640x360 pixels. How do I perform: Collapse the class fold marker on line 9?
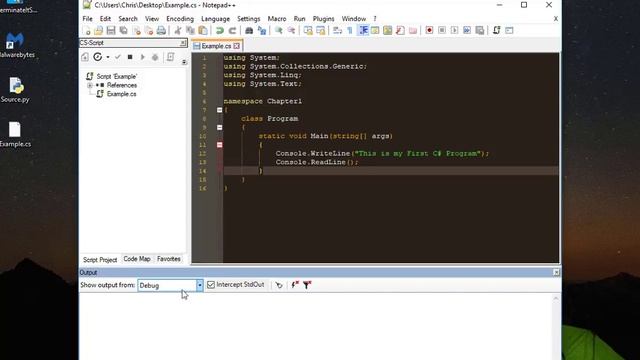coord(220,128)
